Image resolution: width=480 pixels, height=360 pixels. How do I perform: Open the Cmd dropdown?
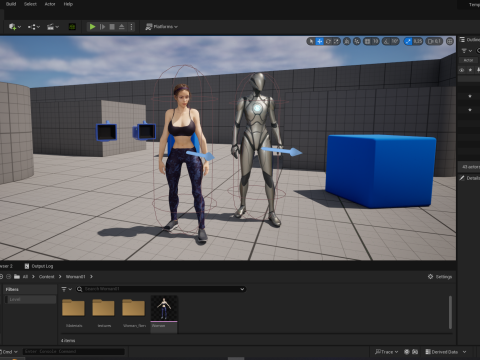[10, 352]
